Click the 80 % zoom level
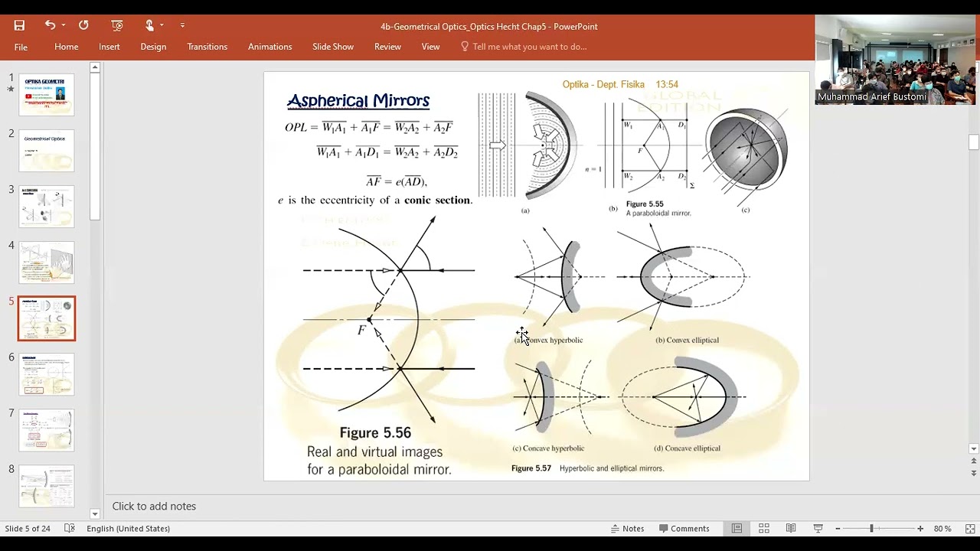980x551 pixels. pyautogui.click(x=942, y=529)
